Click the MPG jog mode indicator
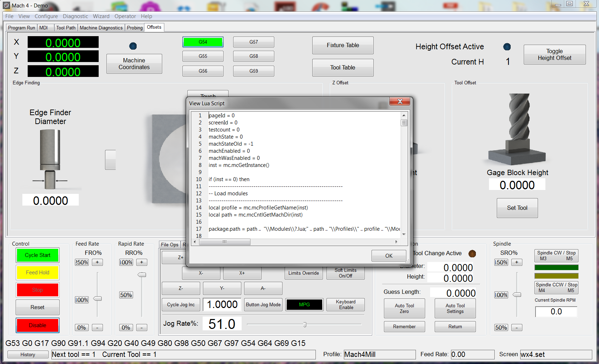The height and width of the screenshot is (364, 599). point(304,304)
